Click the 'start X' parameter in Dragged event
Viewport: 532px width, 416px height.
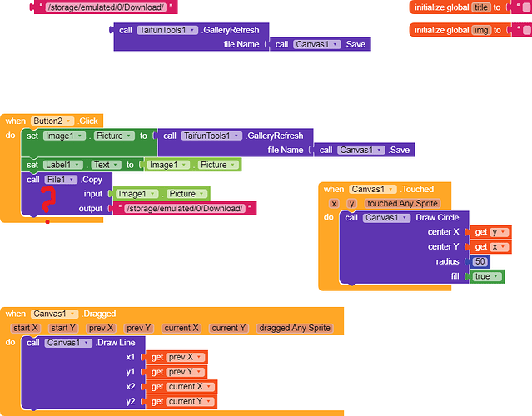(26, 328)
